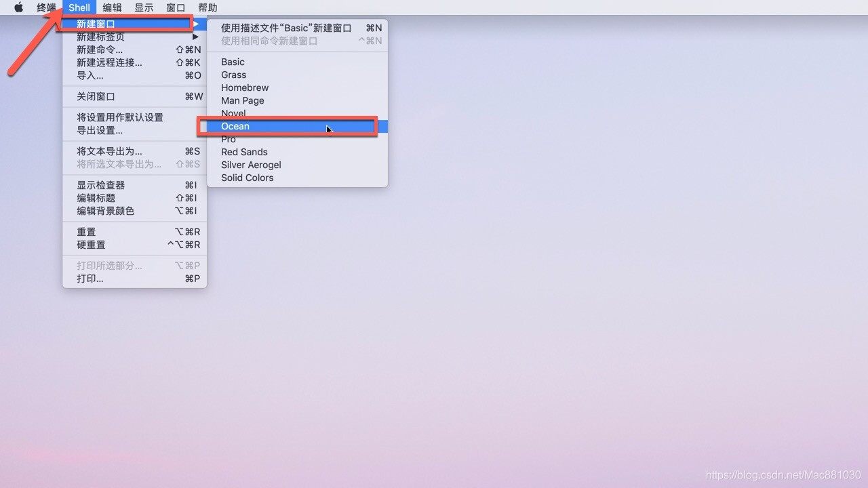Select the highlighted Ocean profile

coord(297,126)
